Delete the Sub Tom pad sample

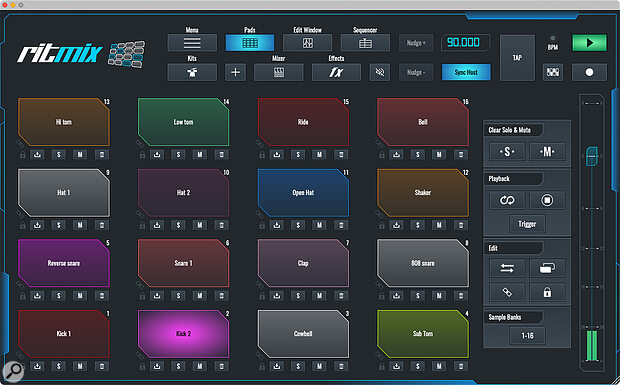coord(461,366)
